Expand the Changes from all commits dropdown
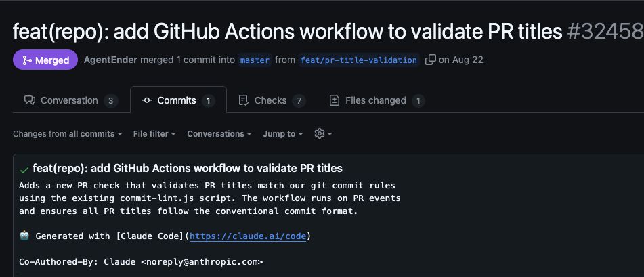Screen dimensions: 644x277 [67, 133]
